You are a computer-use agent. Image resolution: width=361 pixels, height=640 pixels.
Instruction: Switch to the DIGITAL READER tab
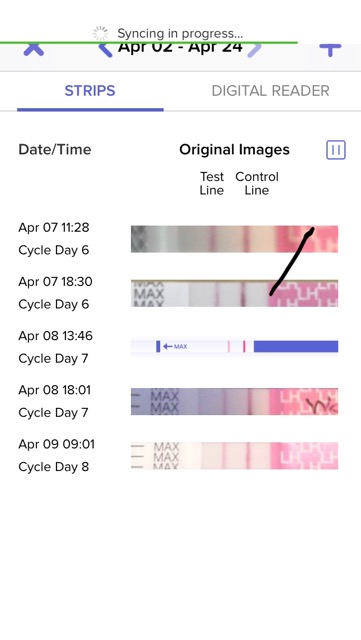tap(270, 91)
